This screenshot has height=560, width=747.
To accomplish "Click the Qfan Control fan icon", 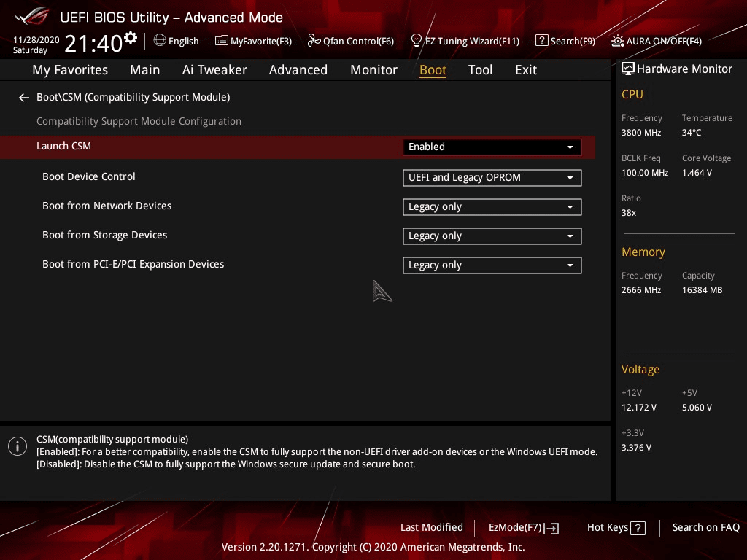I will pos(314,41).
